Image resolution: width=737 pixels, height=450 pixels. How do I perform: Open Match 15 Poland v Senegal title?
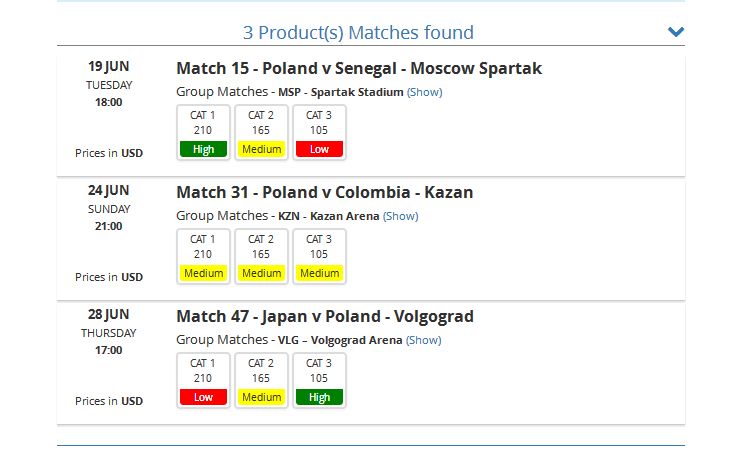click(x=359, y=69)
